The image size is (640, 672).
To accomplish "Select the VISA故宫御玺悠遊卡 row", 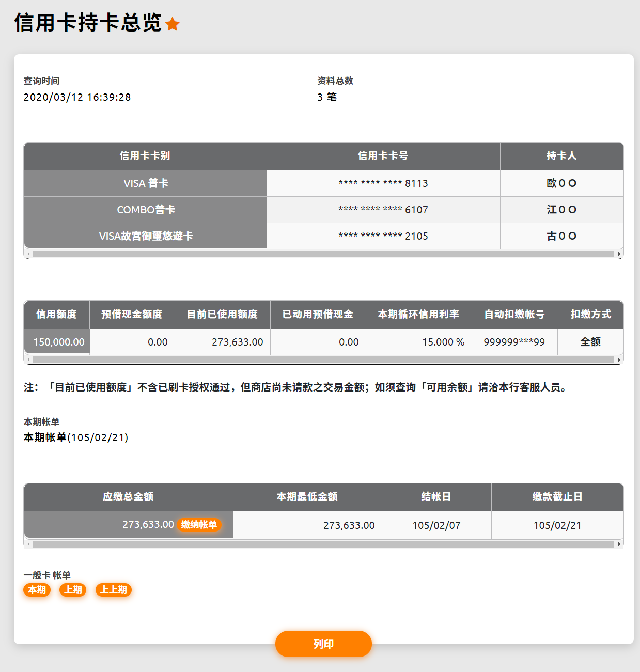I will pyautogui.click(x=146, y=236).
